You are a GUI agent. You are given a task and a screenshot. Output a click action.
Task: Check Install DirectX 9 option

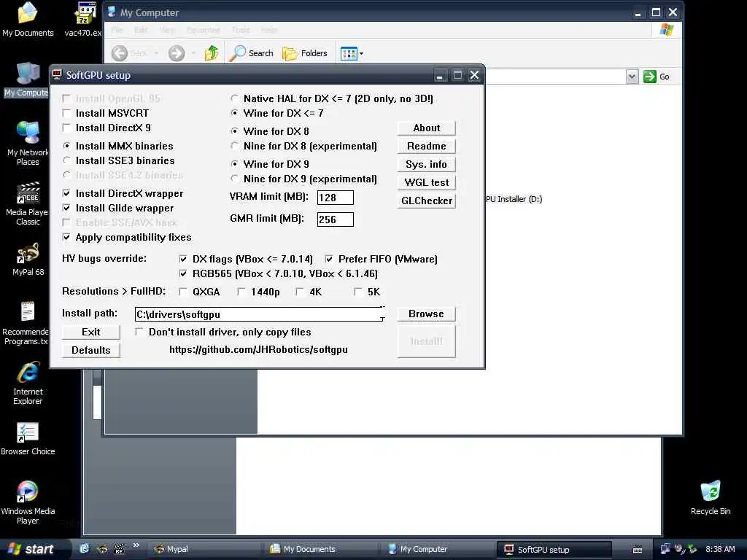[66, 128]
